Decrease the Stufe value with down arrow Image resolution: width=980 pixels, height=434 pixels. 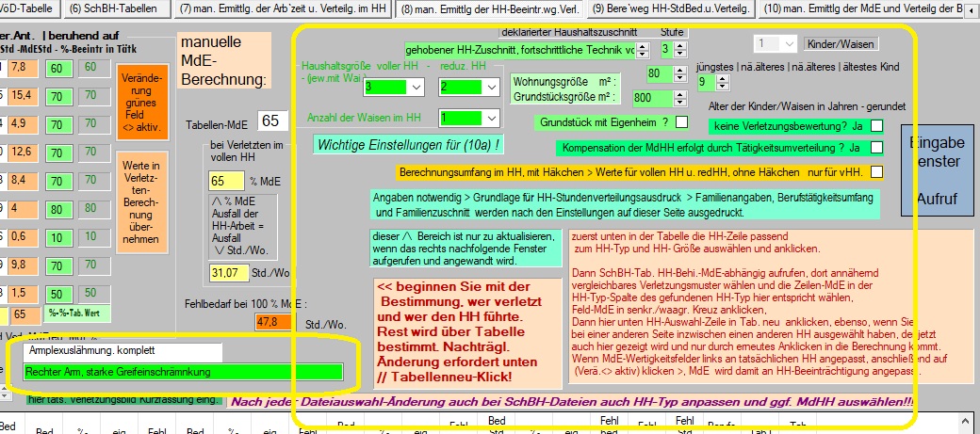(680, 53)
